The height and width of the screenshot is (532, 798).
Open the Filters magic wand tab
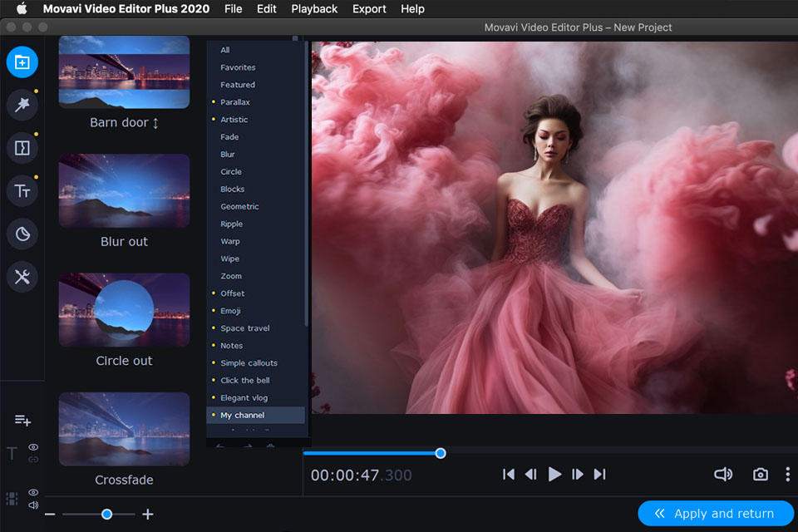click(22, 105)
